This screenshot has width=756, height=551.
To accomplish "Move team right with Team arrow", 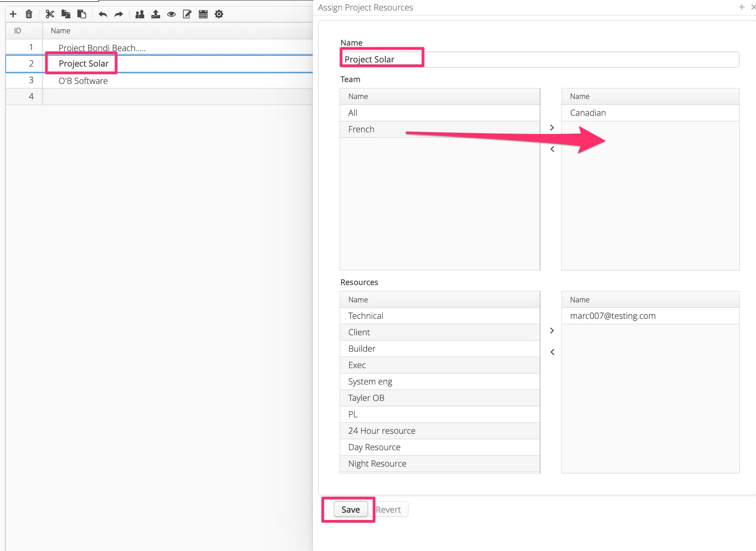I will tap(552, 128).
